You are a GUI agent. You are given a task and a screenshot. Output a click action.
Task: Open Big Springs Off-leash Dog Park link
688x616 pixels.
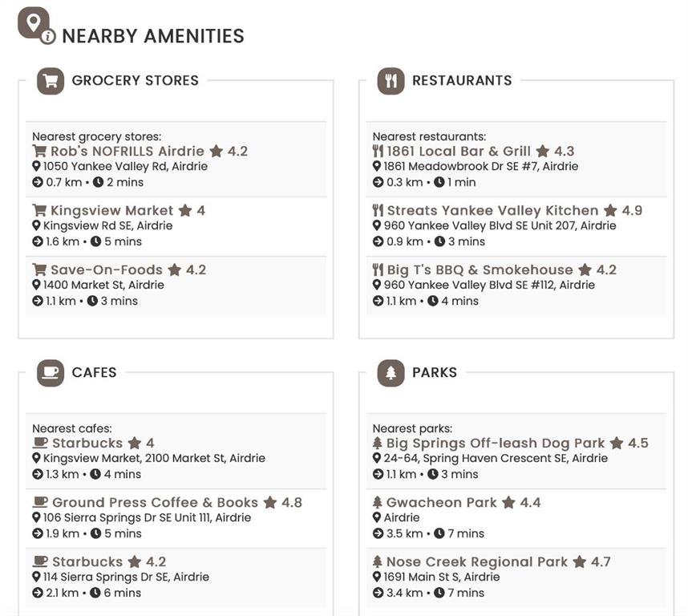tap(496, 443)
